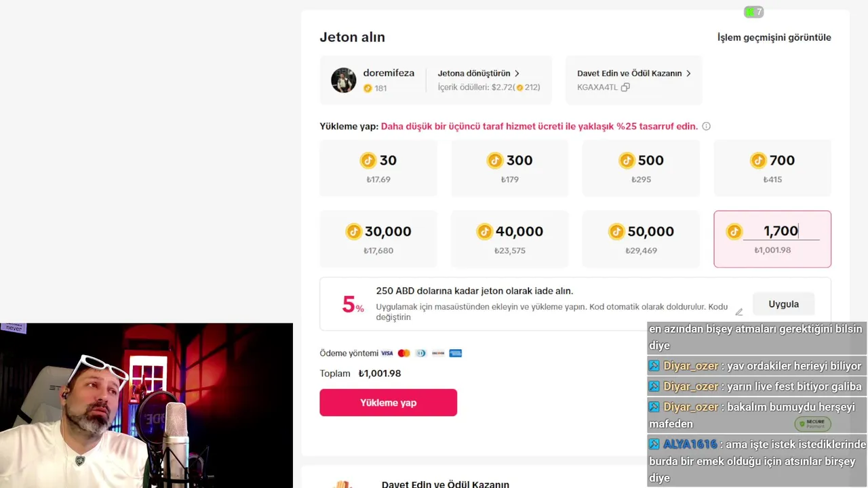Open Davet Edin ve Ödül Kazanın arrow
This screenshot has height=488, width=868.
(x=688, y=73)
